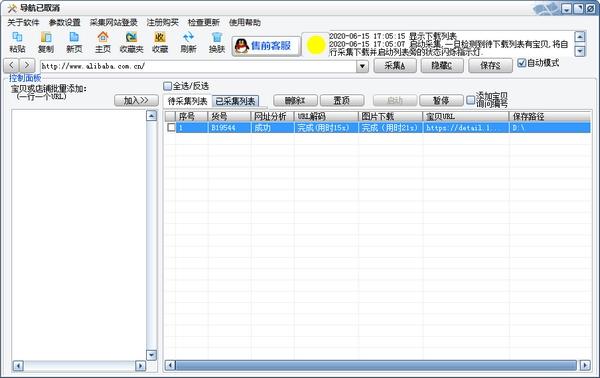Click log panel scroll down arrow

point(580,51)
